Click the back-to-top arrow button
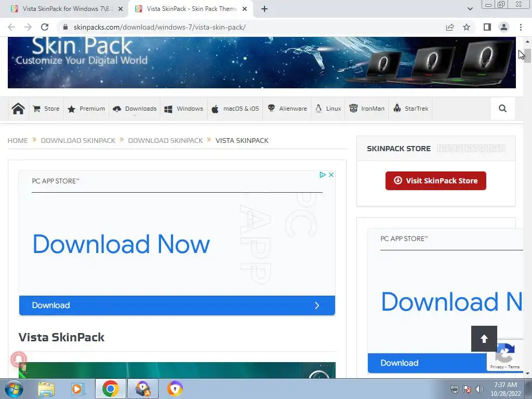532x399 pixels. 484,339
